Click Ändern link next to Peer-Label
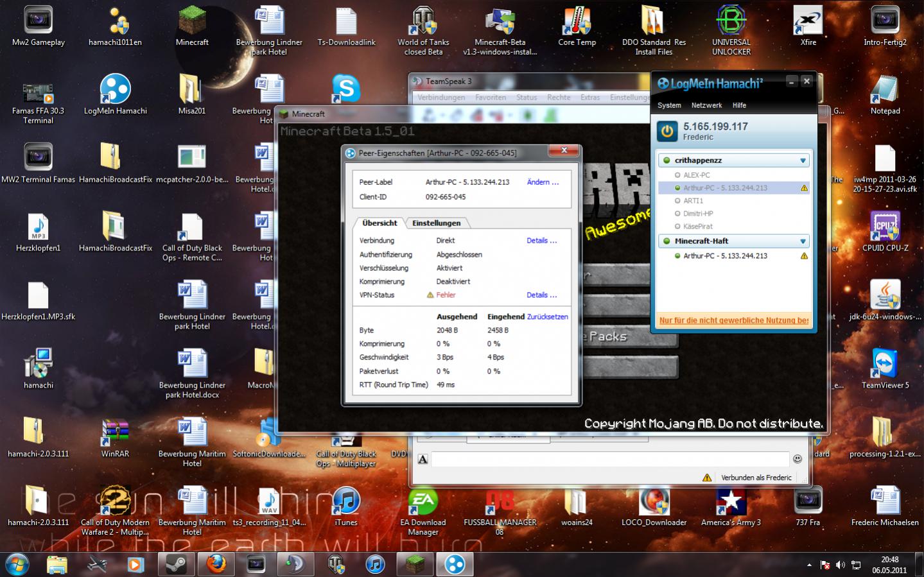The height and width of the screenshot is (577, 924). tap(543, 182)
